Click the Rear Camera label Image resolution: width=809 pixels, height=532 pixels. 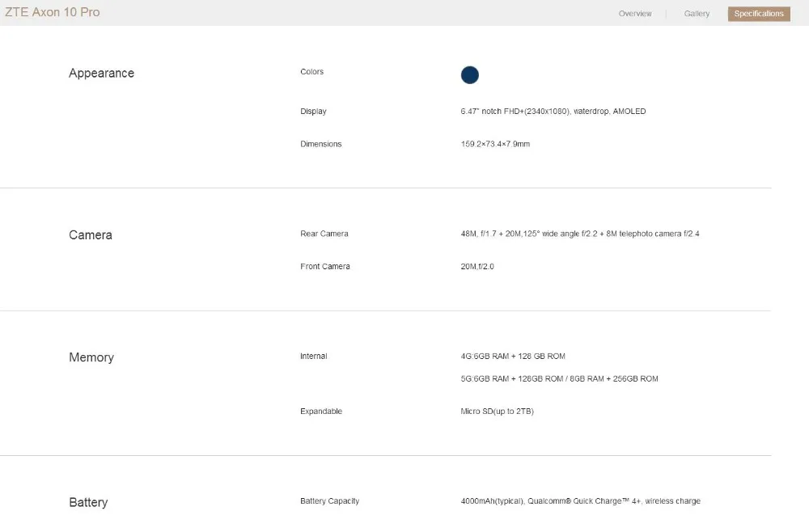[324, 234]
